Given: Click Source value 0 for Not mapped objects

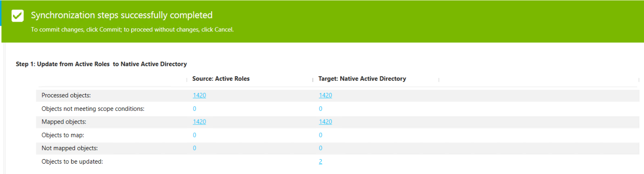Looking at the screenshot, I should [195, 148].
